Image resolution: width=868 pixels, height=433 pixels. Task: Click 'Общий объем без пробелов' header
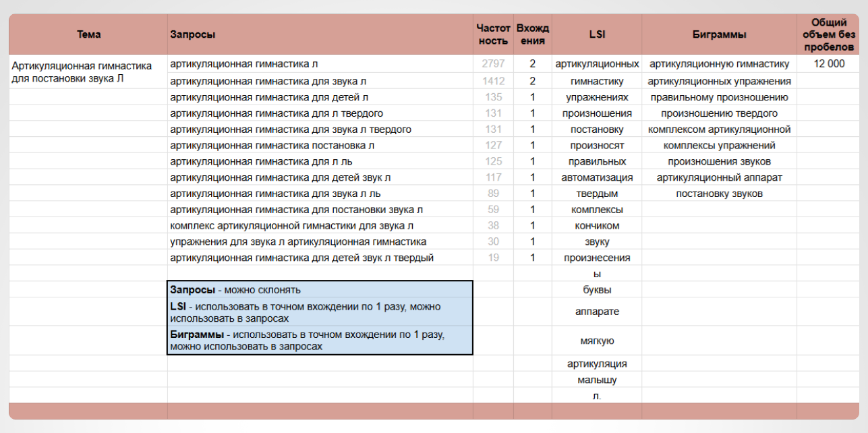pos(828,34)
